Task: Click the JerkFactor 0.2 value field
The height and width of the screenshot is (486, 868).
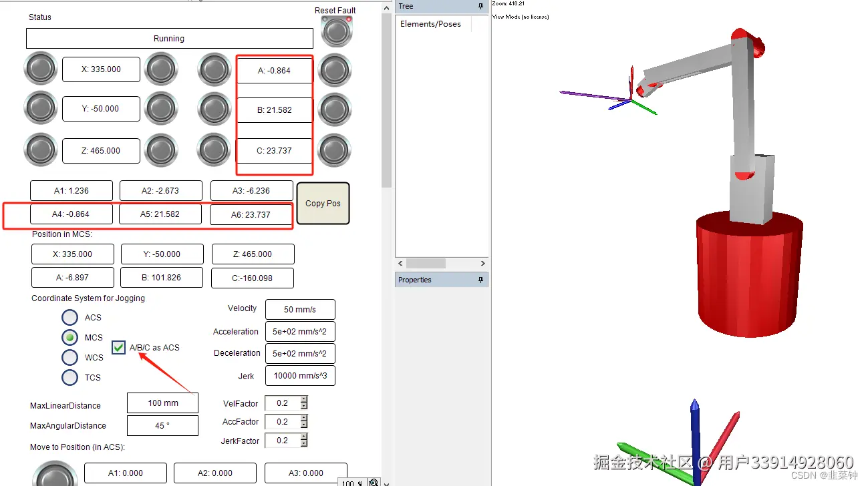Action: point(283,441)
